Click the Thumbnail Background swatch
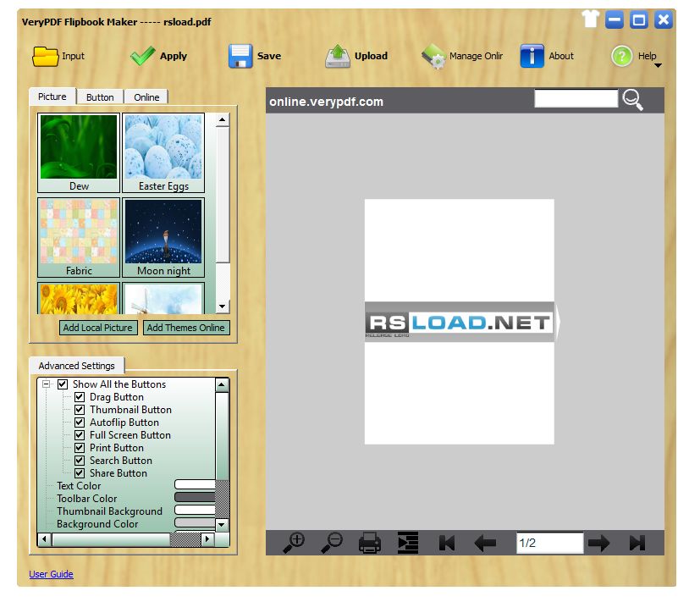This screenshot has width=700, height=602. (x=195, y=510)
